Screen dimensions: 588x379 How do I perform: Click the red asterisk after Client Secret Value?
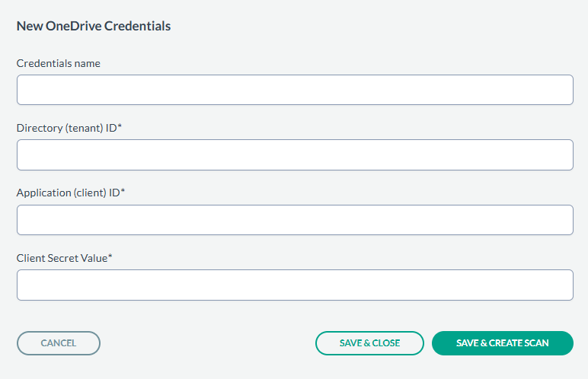click(x=110, y=257)
